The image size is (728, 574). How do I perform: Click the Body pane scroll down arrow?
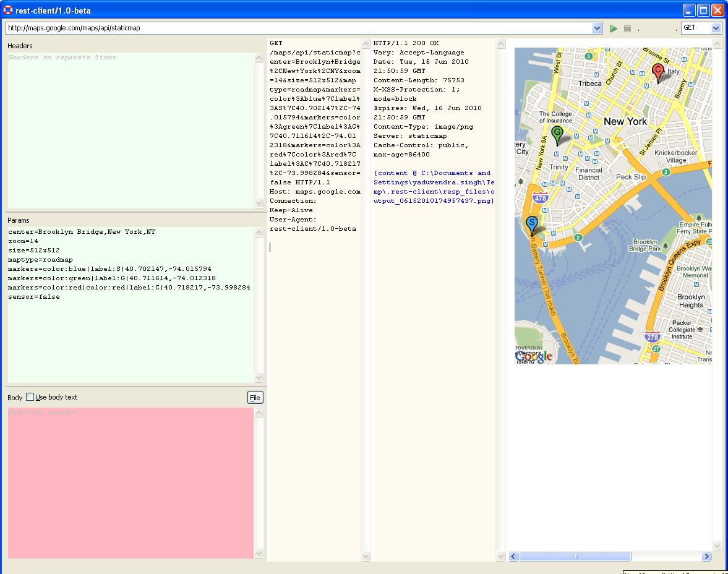[259, 553]
